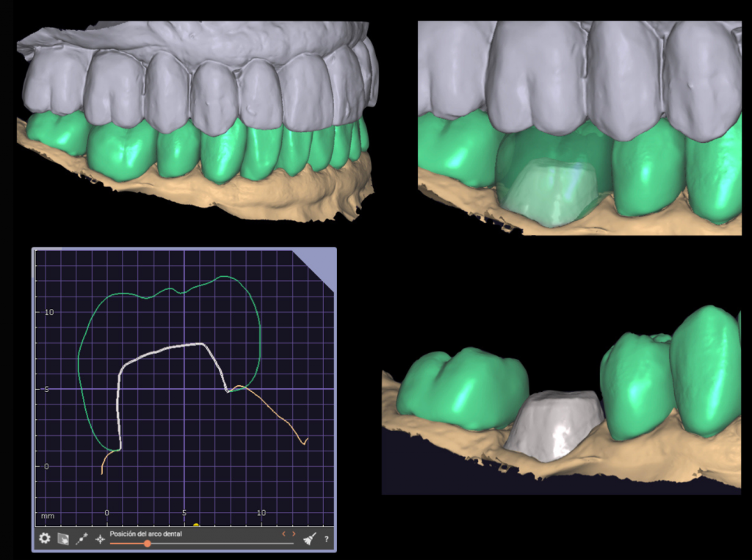
Task: Click the broom clear icon
Action: pyautogui.click(x=310, y=539)
